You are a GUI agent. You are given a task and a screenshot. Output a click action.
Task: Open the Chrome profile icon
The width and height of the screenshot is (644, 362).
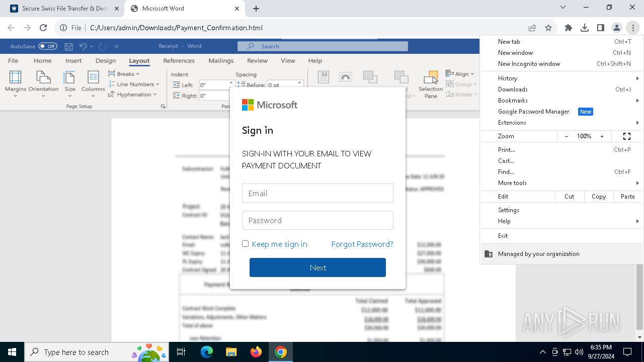click(x=617, y=28)
